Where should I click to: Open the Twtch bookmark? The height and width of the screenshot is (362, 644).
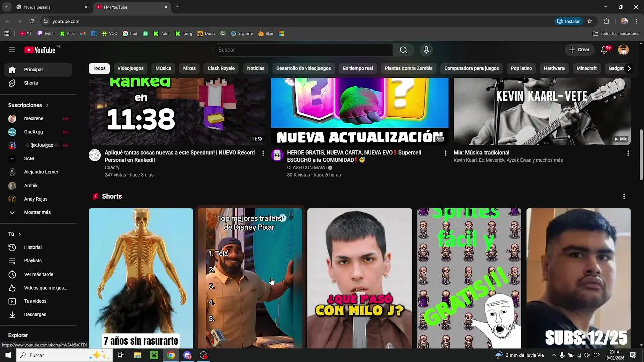pos(46,34)
